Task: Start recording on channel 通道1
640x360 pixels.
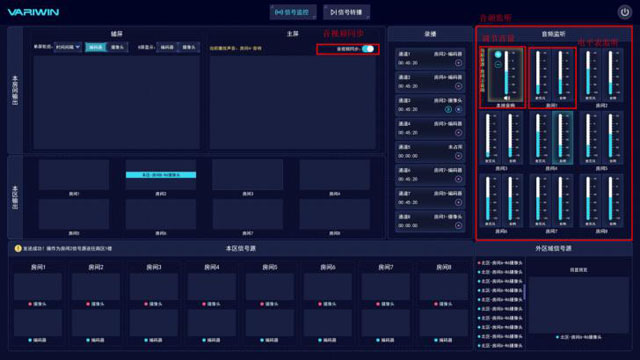Action: [458, 63]
